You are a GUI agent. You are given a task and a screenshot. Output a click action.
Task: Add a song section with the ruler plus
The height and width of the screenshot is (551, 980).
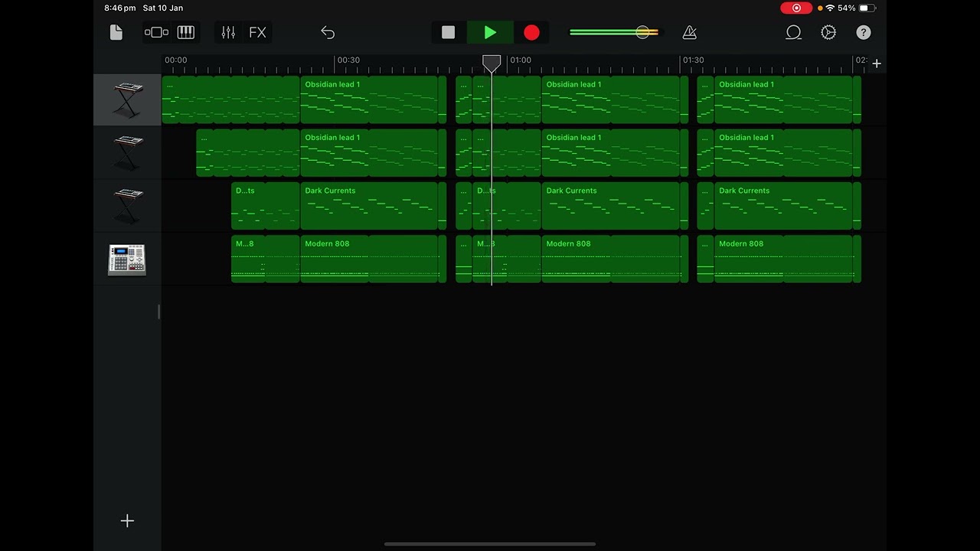(877, 64)
